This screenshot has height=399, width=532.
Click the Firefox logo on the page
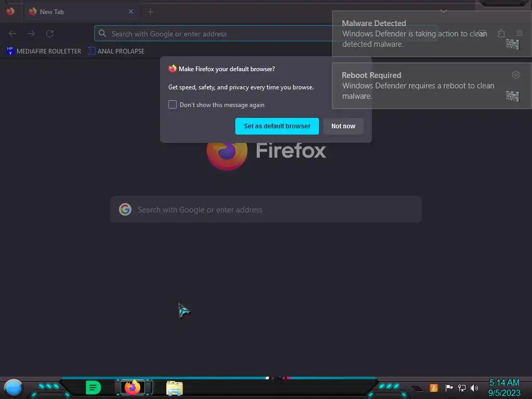click(227, 156)
